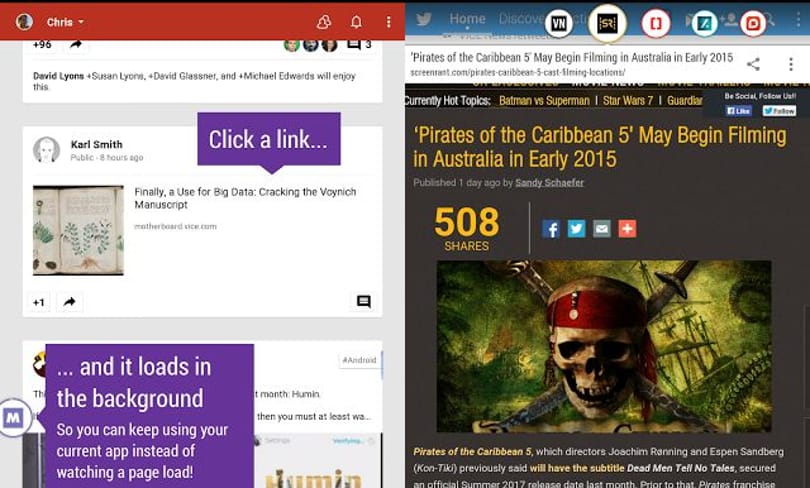Click +1 on Karl Smith's post

point(39,302)
